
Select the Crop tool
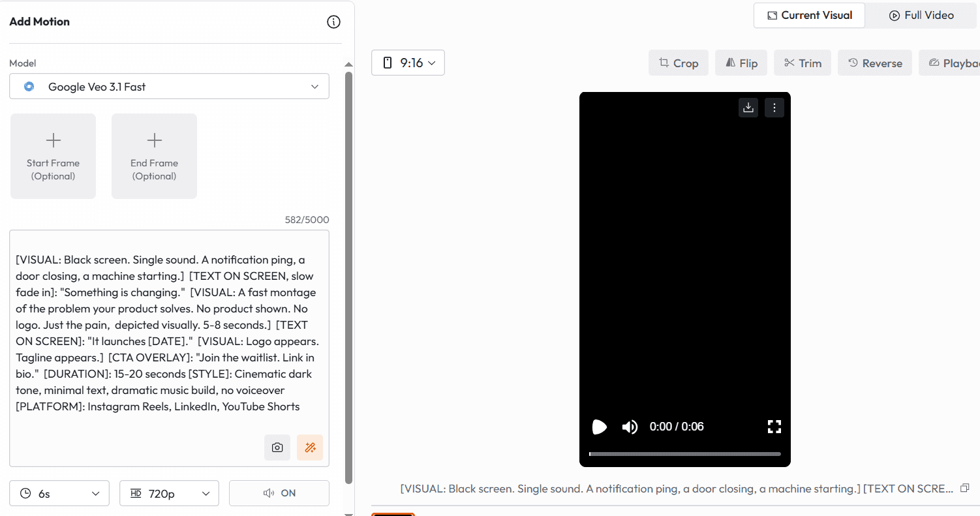point(679,63)
